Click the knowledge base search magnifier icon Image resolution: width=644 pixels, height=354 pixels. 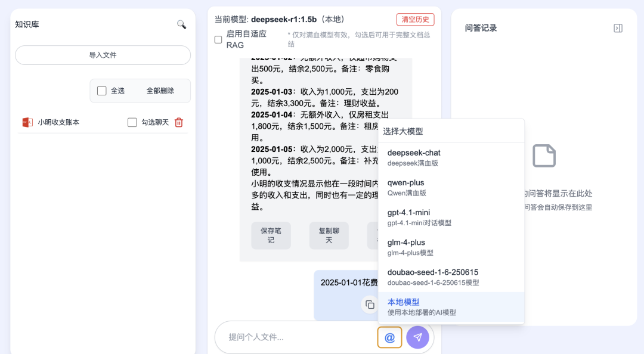click(181, 24)
